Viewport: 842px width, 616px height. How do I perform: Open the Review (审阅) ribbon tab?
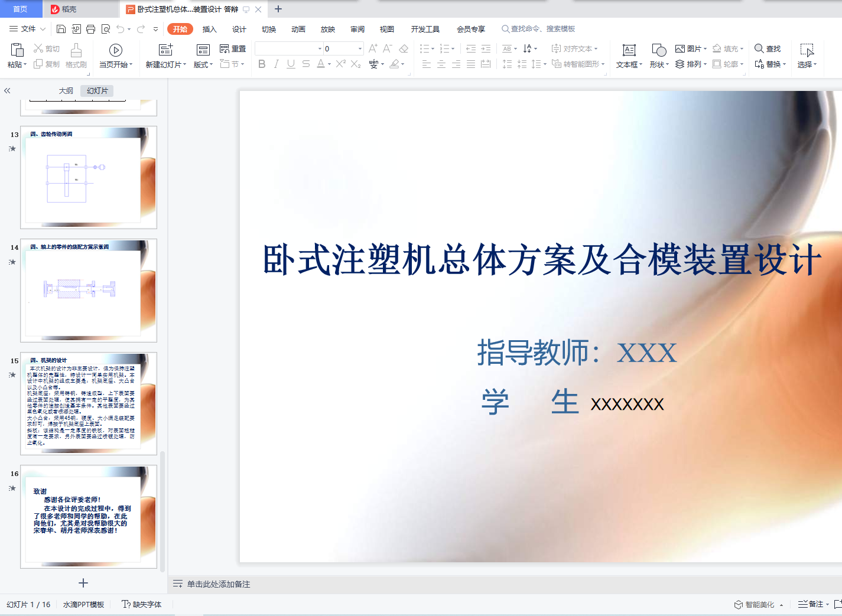357,29
